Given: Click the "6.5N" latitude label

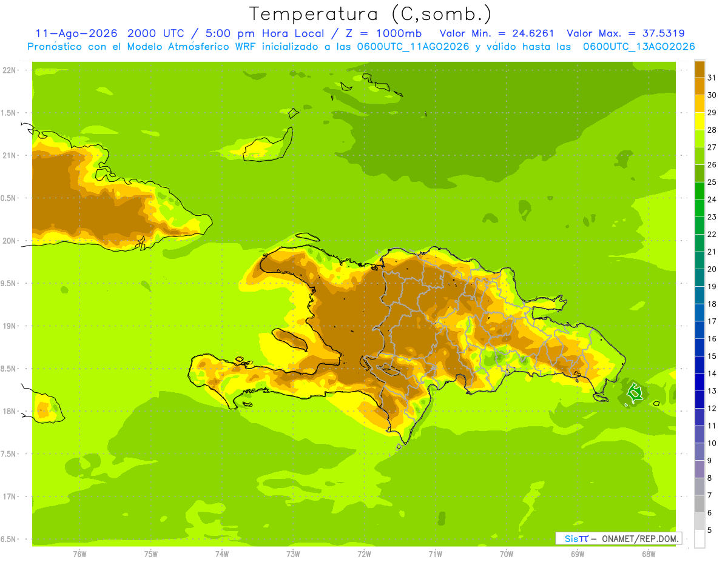Looking at the screenshot, I should click(x=9, y=540).
